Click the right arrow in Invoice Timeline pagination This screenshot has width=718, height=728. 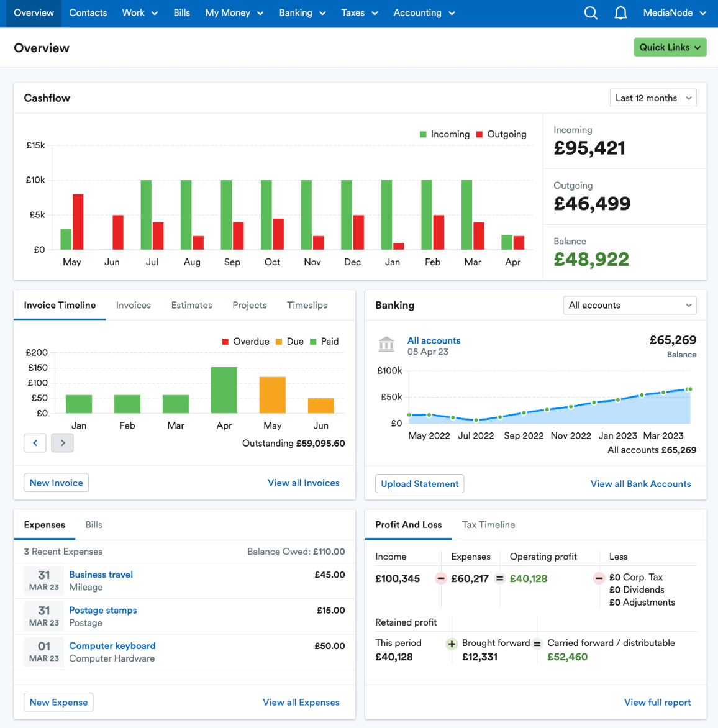(x=62, y=442)
